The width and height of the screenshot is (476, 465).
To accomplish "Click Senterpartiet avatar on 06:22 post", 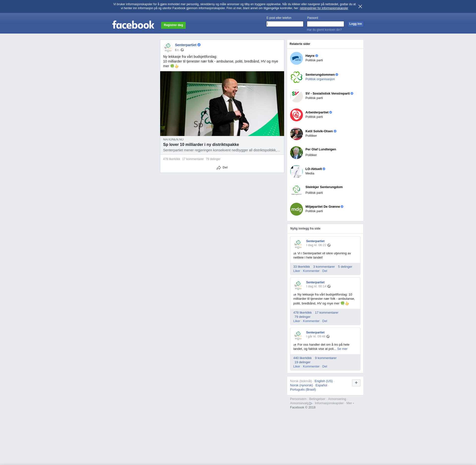I will 298,244.
